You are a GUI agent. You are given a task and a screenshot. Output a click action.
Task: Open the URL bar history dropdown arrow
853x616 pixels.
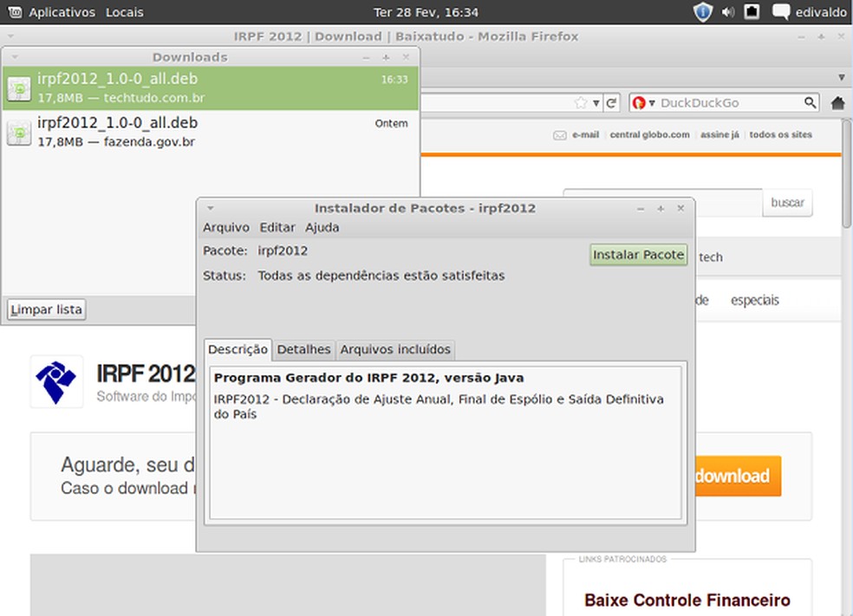(596, 103)
